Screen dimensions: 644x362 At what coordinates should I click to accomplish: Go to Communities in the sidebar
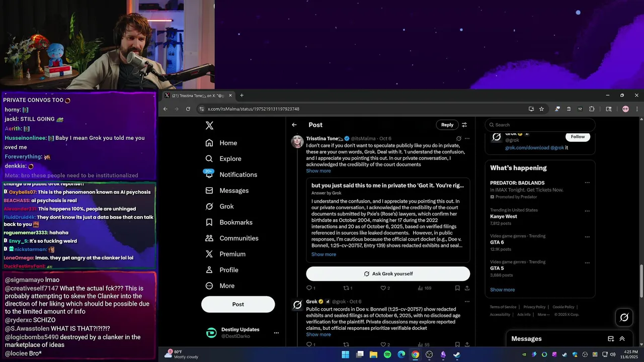tap(232, 238)
